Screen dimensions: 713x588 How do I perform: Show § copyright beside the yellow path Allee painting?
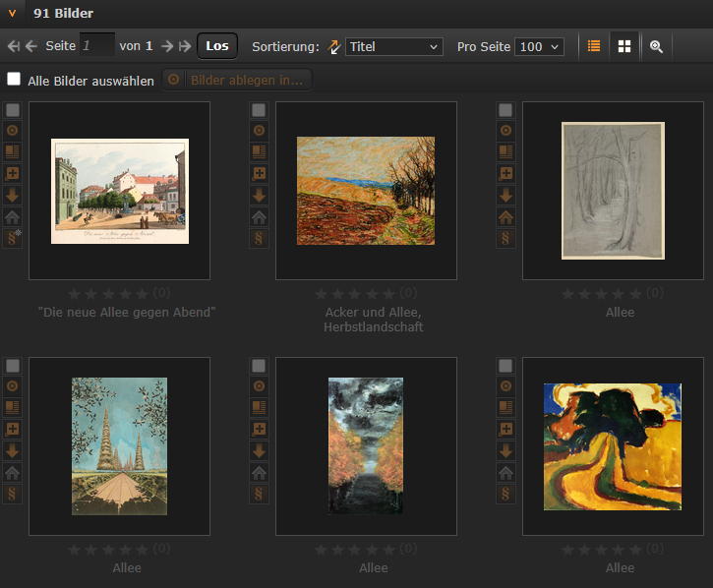(505, 494)
